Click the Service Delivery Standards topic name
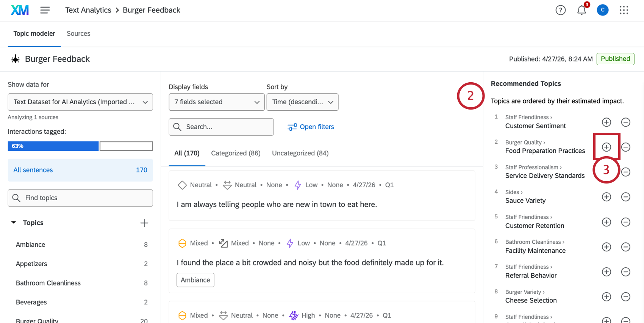 (x=545, y=176)
